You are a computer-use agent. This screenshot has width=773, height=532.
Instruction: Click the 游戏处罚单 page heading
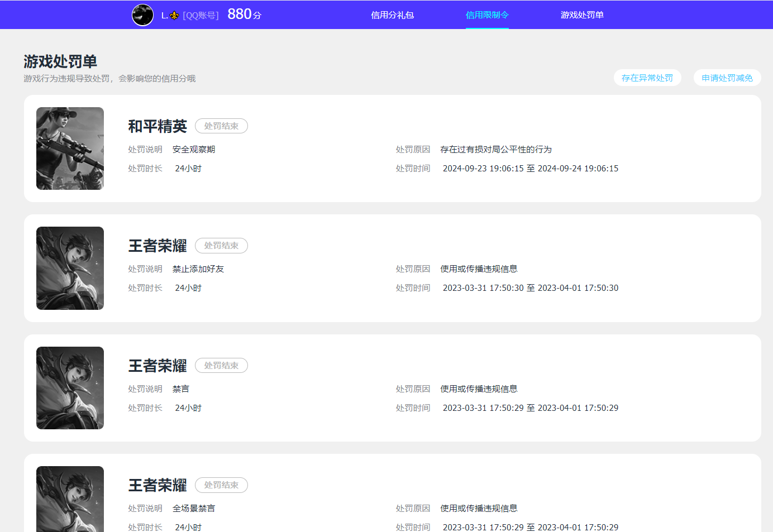60,61
